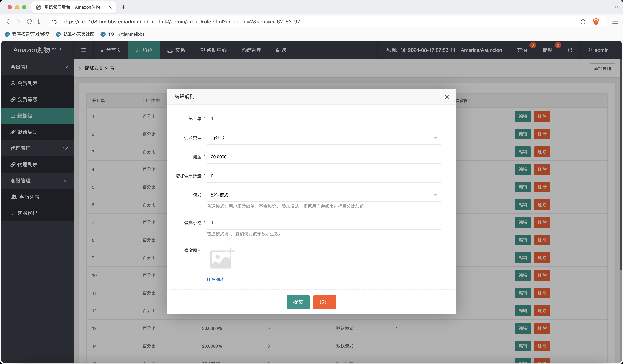This screenshot has width=623, height=364.
Task: Click the sidebar collapse menu icon
Action: coord(84,50)
